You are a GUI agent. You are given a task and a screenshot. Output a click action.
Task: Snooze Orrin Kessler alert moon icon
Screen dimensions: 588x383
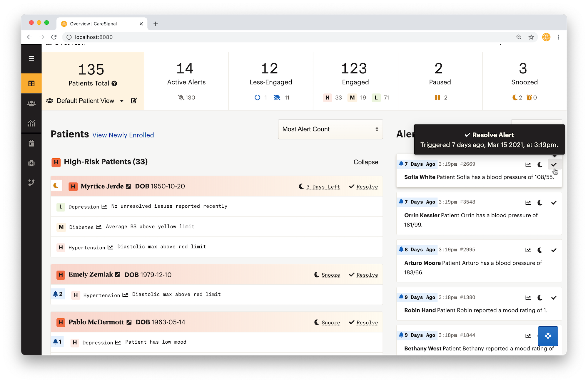coord(540,203)
